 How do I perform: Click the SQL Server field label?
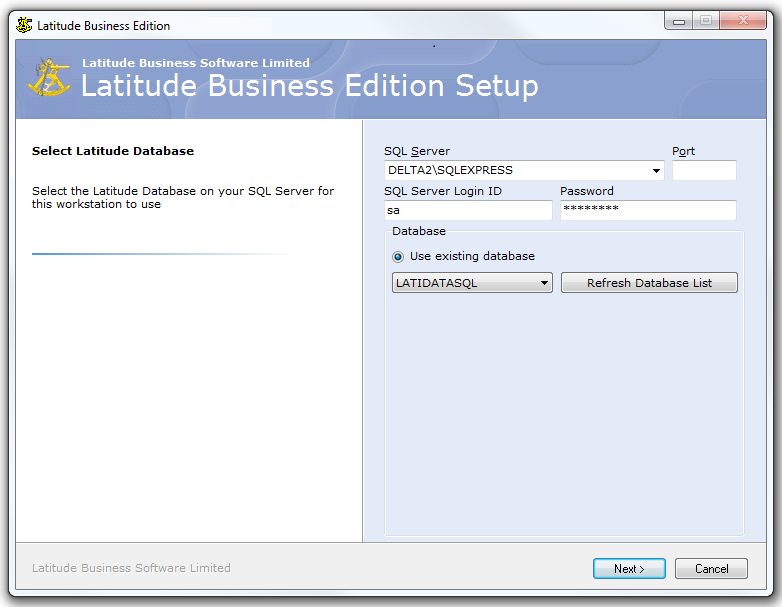coord(417,152)
